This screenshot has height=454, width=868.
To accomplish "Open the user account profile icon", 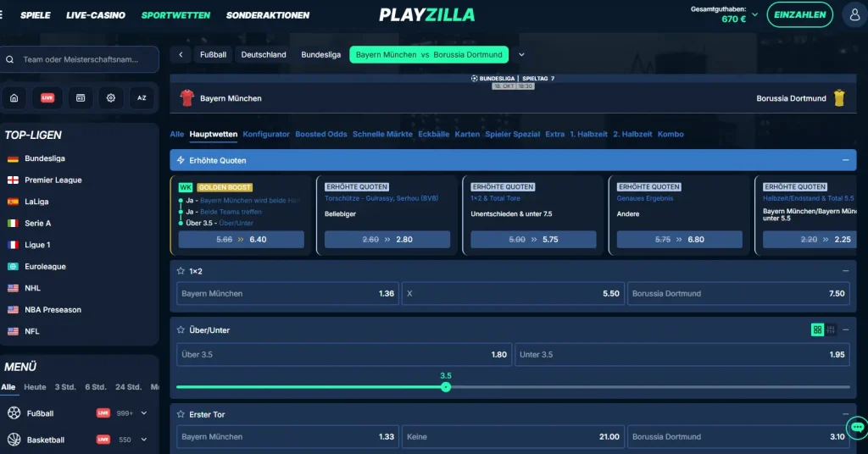I will pos(854,15).
